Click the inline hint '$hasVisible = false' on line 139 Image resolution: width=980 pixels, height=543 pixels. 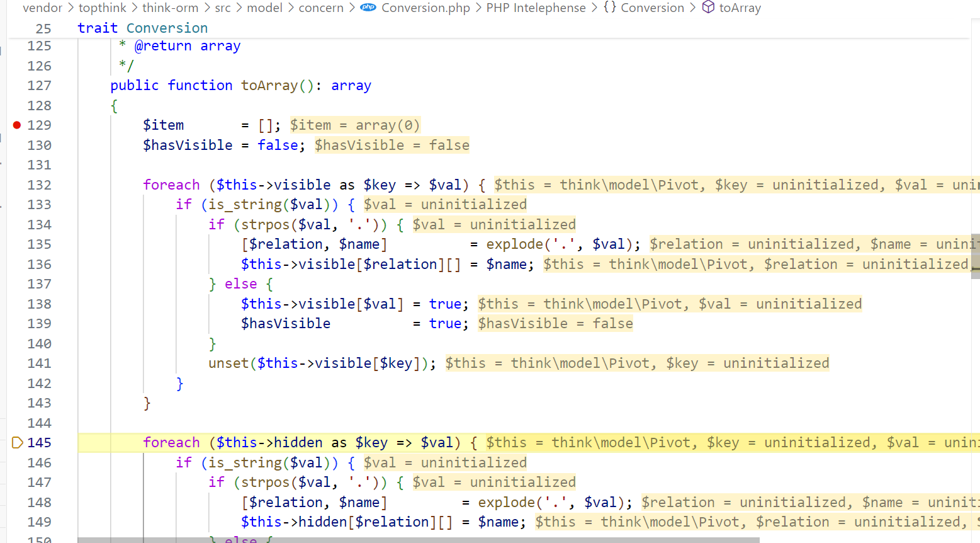(x=555, y=324)
